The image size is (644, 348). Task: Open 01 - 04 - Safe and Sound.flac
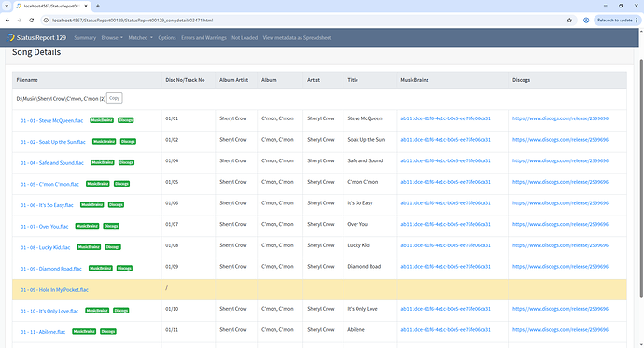(x=51, y=163)
